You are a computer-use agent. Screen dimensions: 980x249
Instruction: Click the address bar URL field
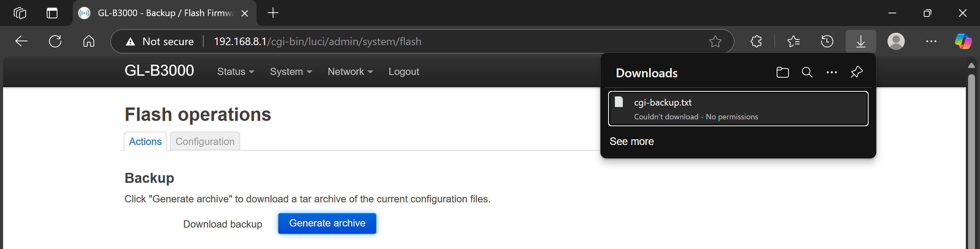[421, 41]
